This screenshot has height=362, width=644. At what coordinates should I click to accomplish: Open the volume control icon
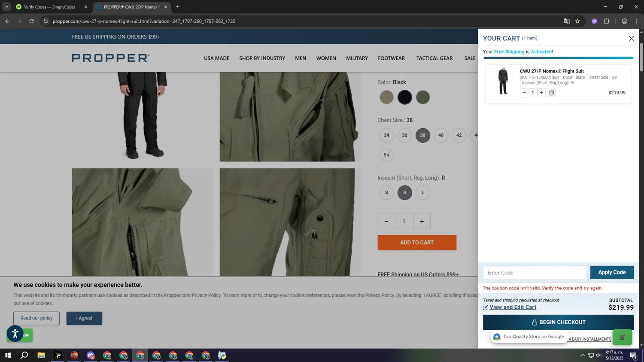[x=598, y=355]
